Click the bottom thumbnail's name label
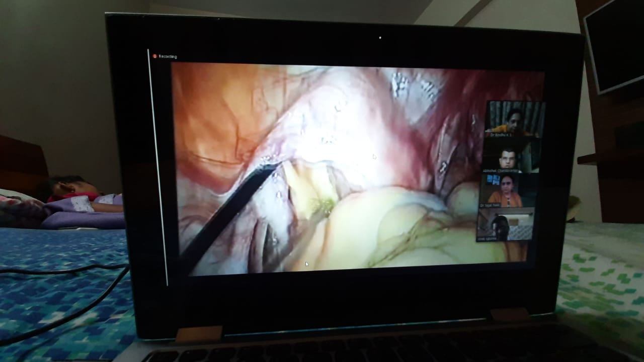This screenshot has width=644, height=362. click(487, 239)
